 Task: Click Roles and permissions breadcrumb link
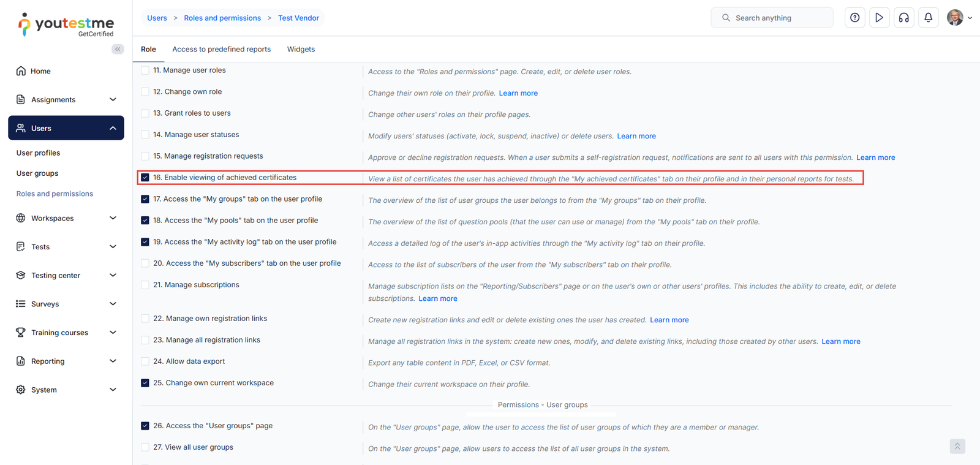coord(222,18)
